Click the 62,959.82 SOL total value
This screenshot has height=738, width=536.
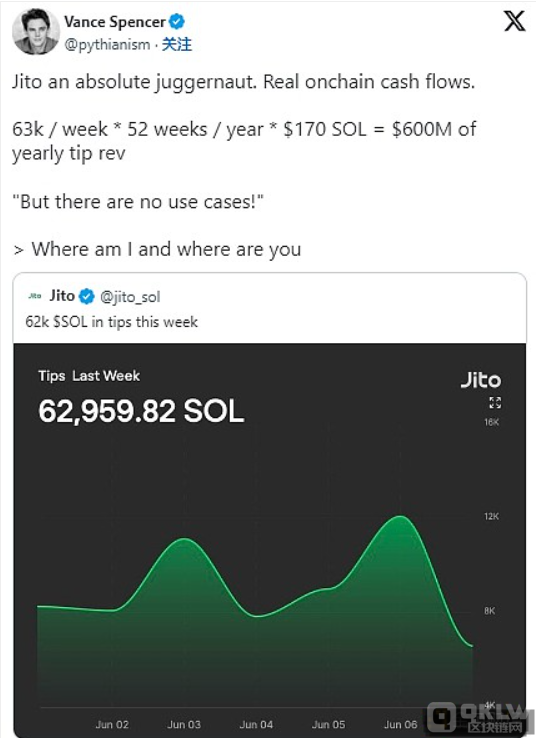tap(141, 410)
